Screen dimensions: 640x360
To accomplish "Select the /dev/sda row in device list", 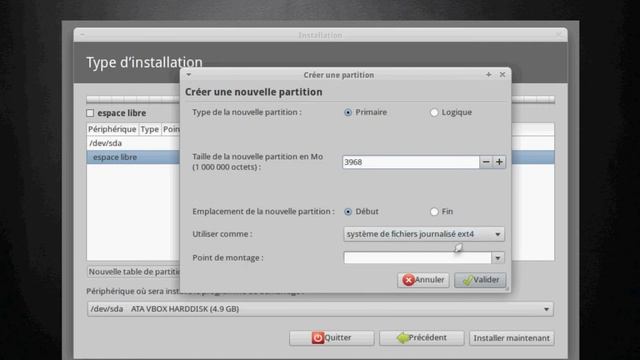I will (x=133, y=143).
